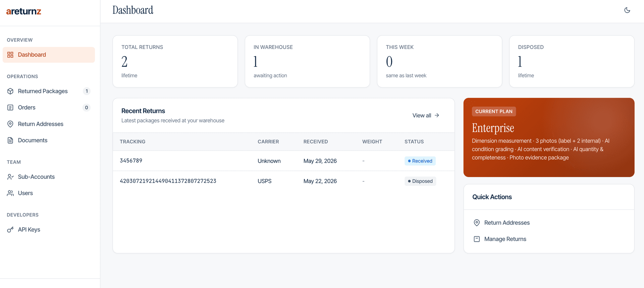
Task: Toggle dark mode moon icon
Action: 627,10
